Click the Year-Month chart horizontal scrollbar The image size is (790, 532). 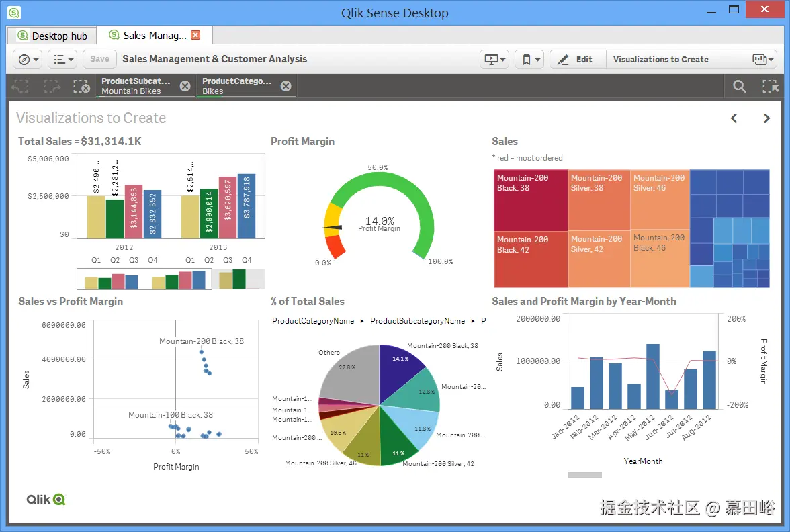(585, 474)
